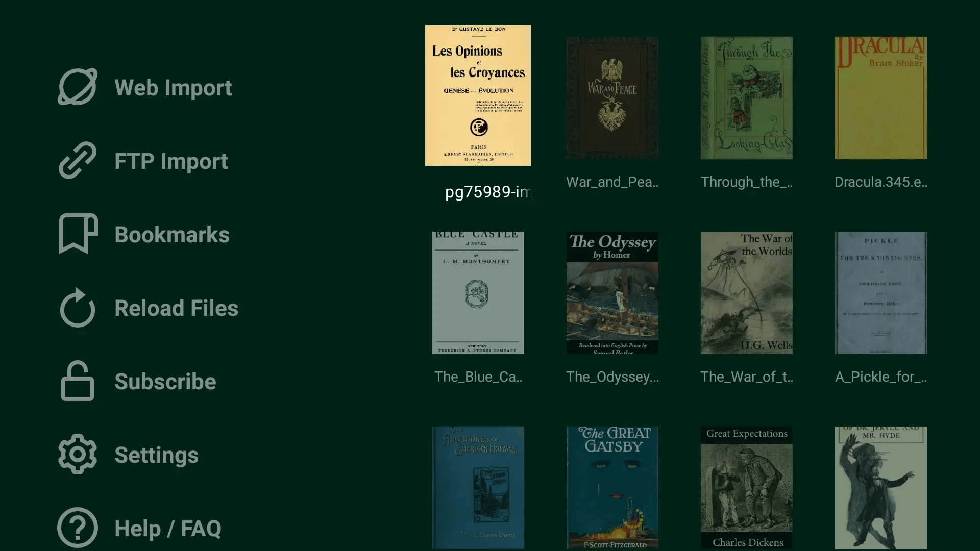This screenshot has width=980, height=551.
Task: Click the Bookmarks ribbon icon
Action: [78, 234]
